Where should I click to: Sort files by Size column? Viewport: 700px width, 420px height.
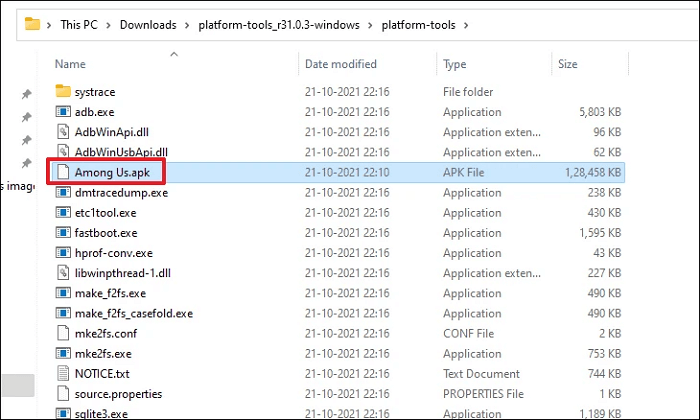click(x=568, y=64)
